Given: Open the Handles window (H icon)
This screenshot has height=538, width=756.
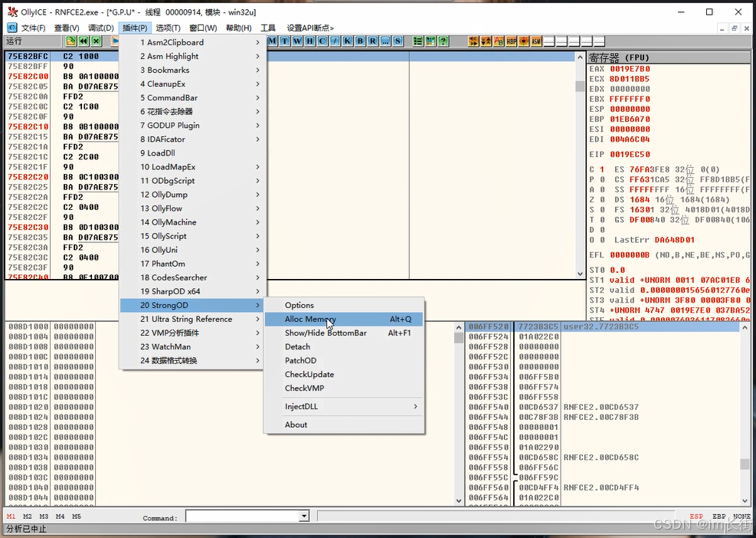Looking at the screenshot, I should pyautogui.click(x=310, y=41).
